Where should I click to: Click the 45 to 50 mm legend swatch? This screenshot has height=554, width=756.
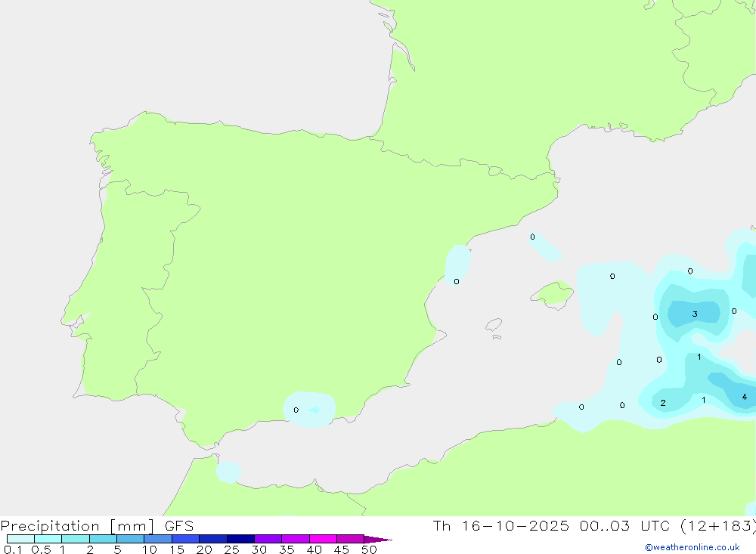pyautogui.click(x=350, y=539)
